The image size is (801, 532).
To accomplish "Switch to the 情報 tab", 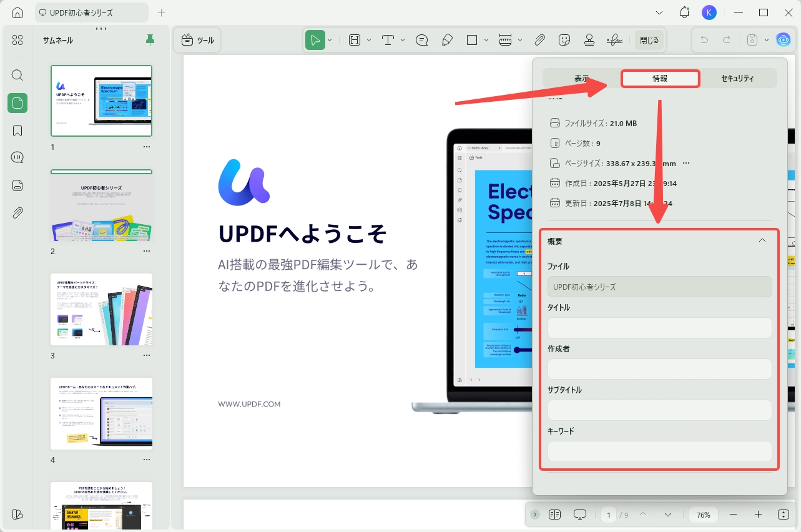I will 660,78.
